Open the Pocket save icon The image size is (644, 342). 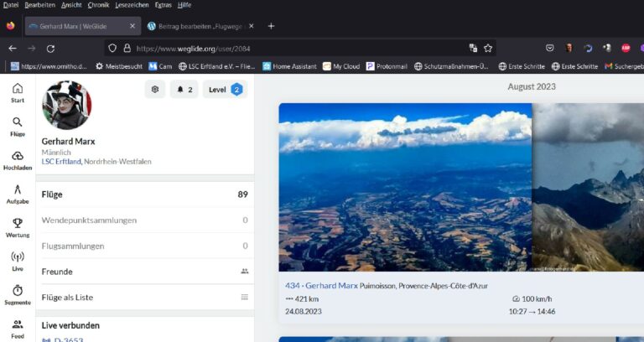pos(549,49)
